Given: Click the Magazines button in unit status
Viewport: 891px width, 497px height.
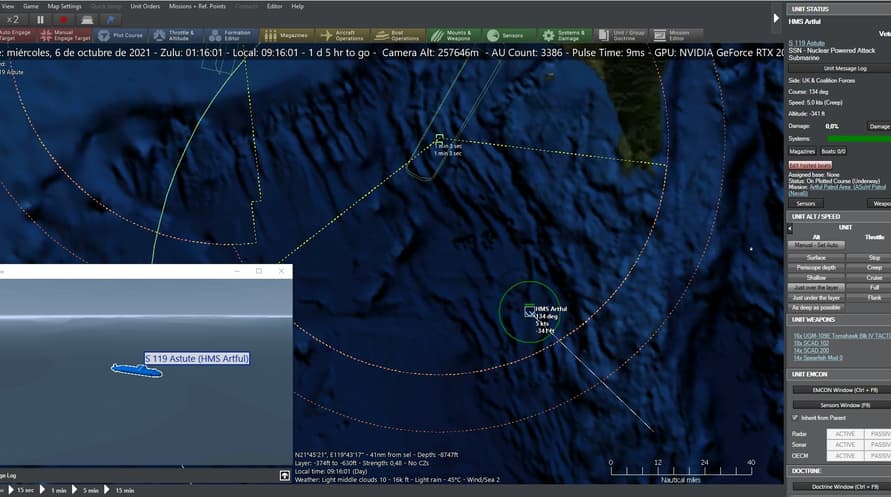Looking at the screenshot, I should point(802,151).
